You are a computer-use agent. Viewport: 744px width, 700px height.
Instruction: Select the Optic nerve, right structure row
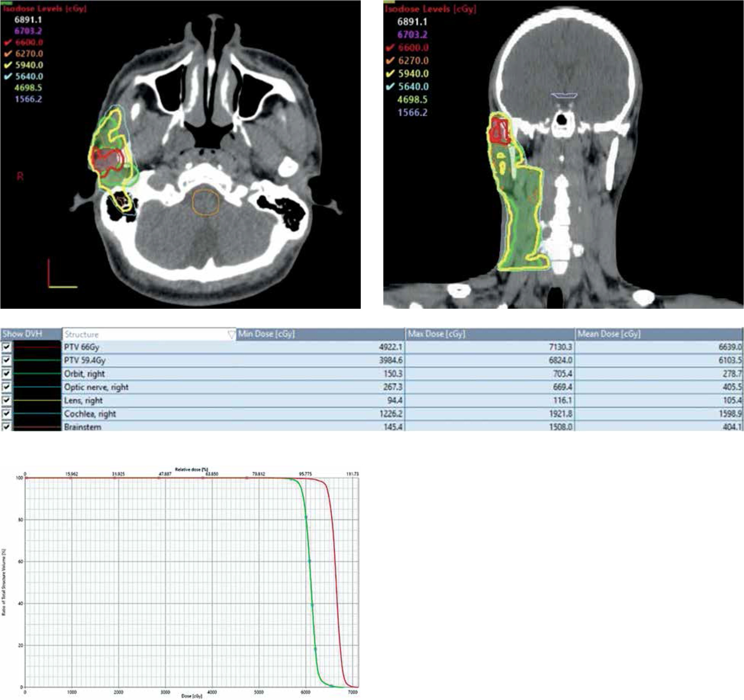(96, 387)
